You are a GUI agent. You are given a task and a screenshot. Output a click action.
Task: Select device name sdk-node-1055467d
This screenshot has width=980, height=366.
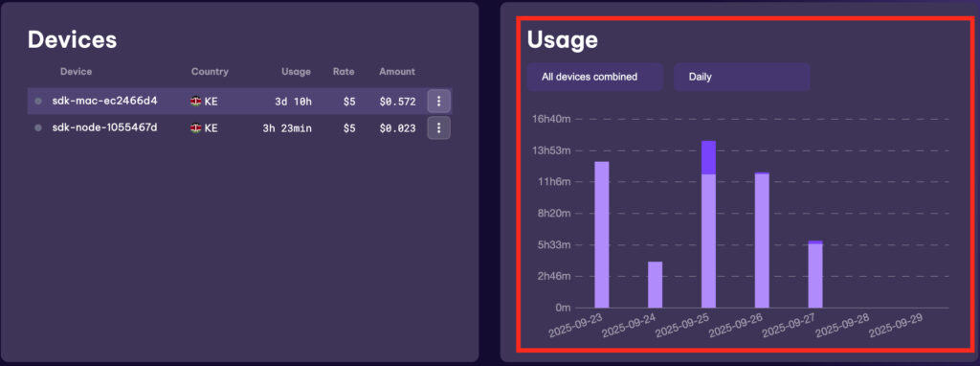[x=105, y=127]
